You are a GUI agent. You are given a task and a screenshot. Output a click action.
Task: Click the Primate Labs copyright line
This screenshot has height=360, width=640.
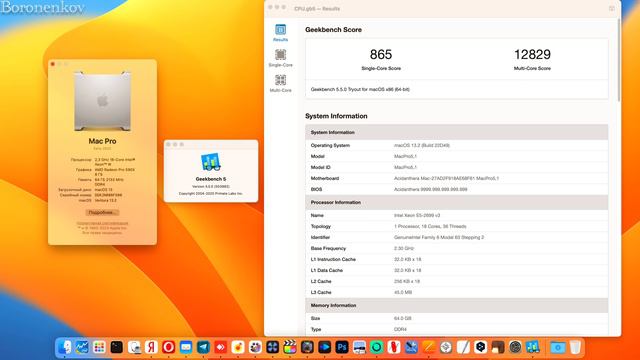pyautogui.click(x=211, y=193)
